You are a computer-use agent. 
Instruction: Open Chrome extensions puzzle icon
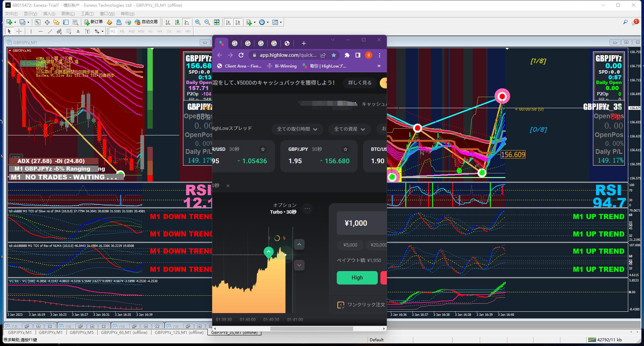(347, 55)
